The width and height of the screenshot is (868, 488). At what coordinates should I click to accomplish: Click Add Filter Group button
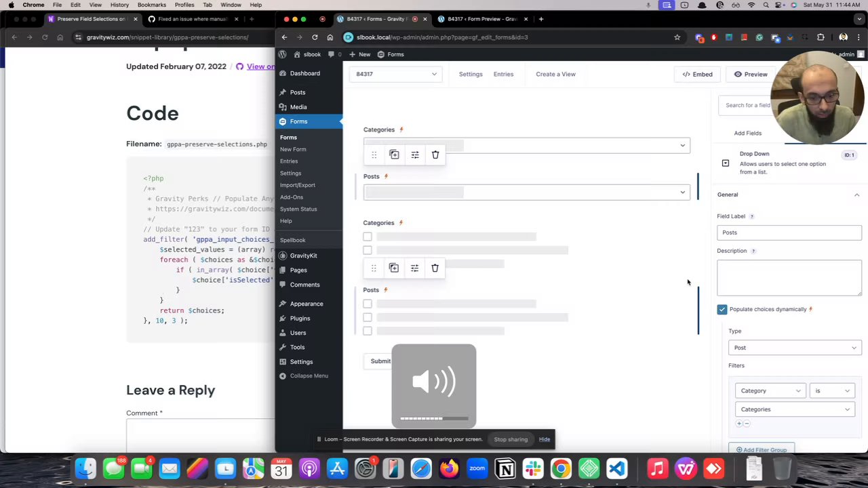pos(760,450)
